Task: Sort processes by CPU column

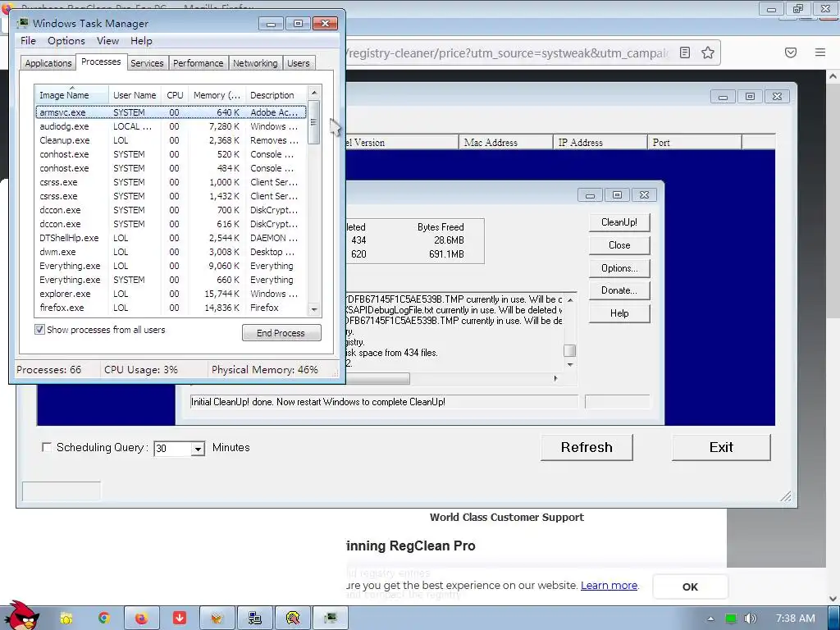Action: pyautogui.click(x=175, y=95)
